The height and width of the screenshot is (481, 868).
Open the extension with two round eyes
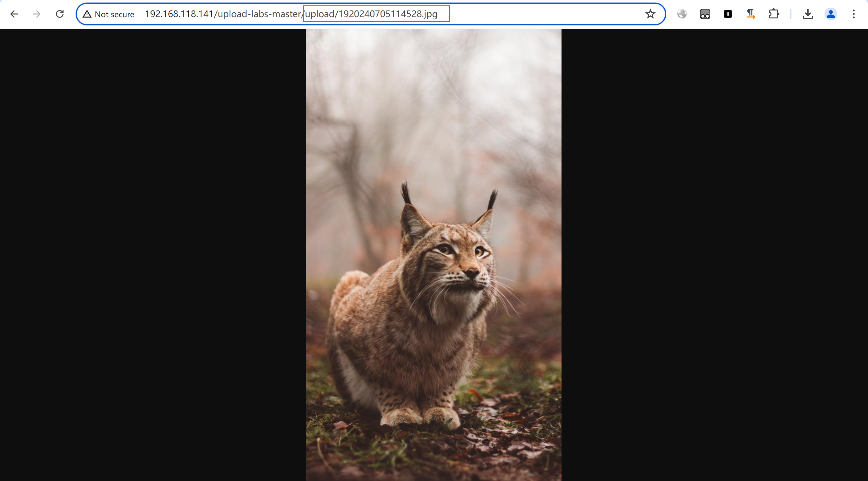704,14
